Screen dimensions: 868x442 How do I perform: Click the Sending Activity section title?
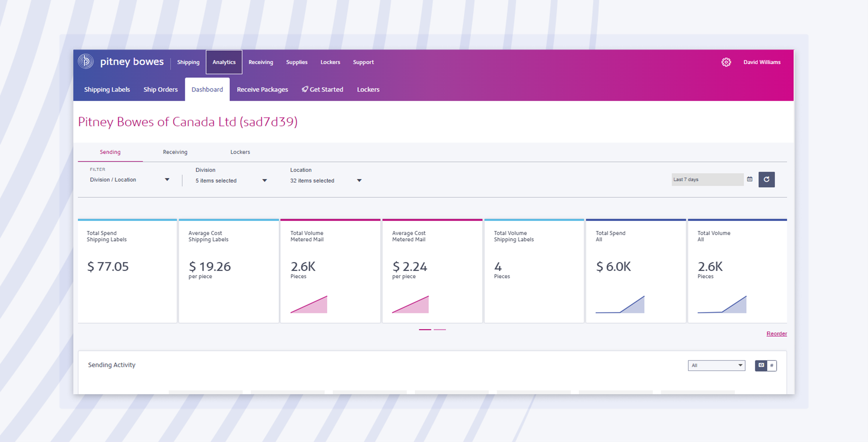(x=112, y=365)
